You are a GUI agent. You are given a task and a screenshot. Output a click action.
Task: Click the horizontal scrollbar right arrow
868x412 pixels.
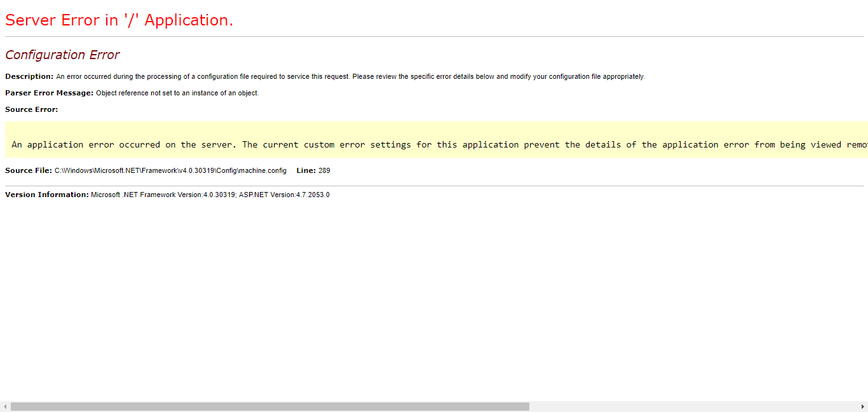click(862, 406)
